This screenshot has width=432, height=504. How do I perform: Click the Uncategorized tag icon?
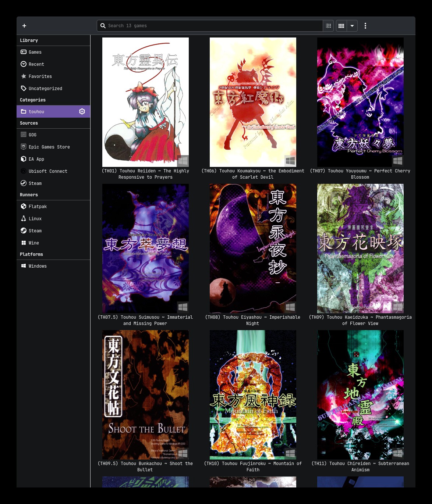24,89
